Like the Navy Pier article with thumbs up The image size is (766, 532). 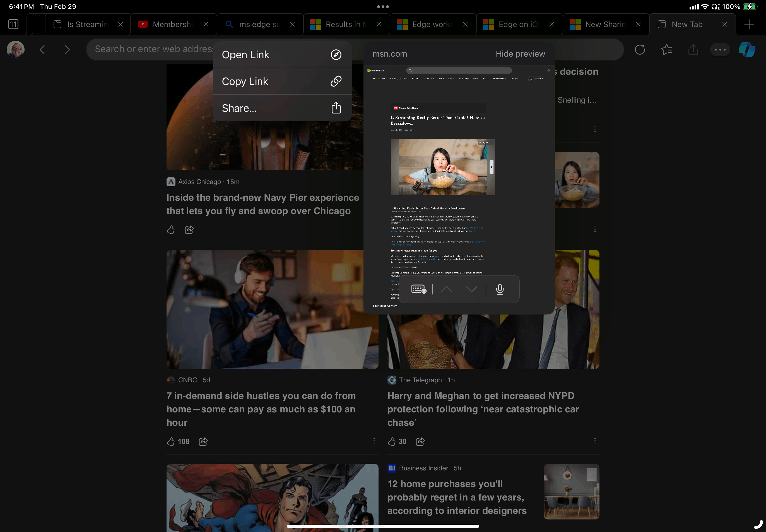[x=171, y=230]
